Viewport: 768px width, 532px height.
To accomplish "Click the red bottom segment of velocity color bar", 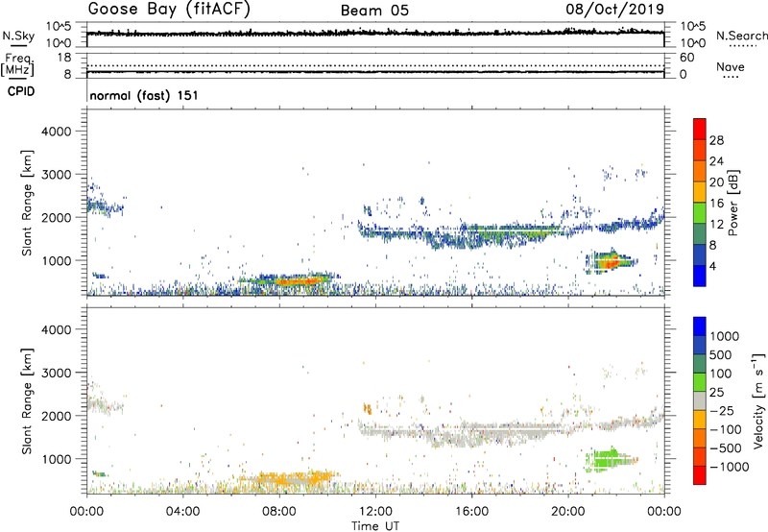I will 700,475.
